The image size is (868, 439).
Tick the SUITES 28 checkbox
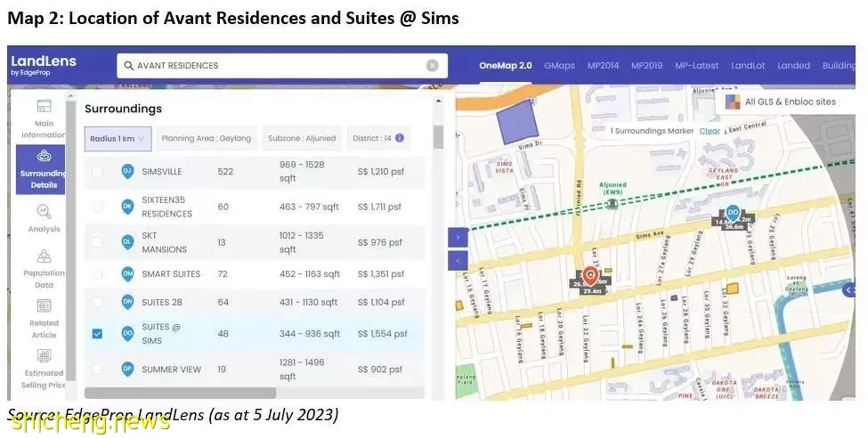click(97, 302)
